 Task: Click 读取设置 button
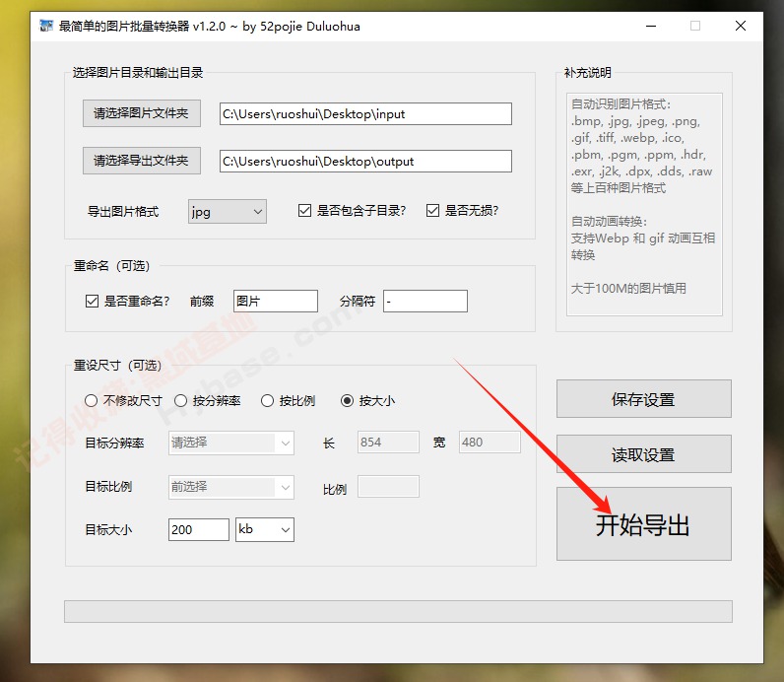tap(644, 453)
